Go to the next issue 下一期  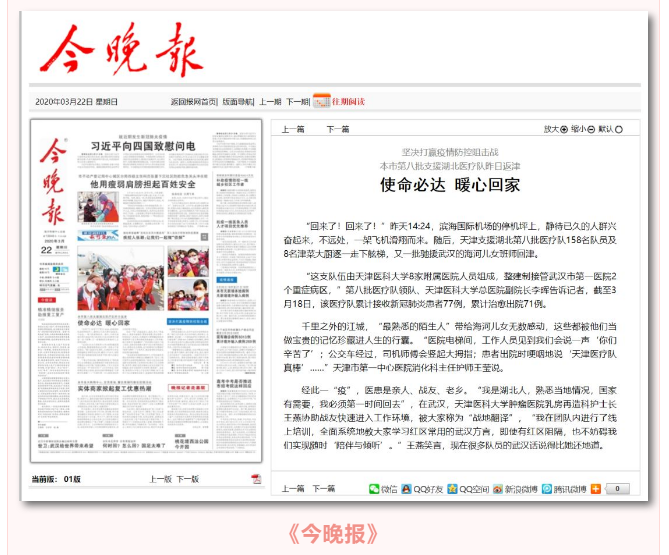(x=297, y=102)
